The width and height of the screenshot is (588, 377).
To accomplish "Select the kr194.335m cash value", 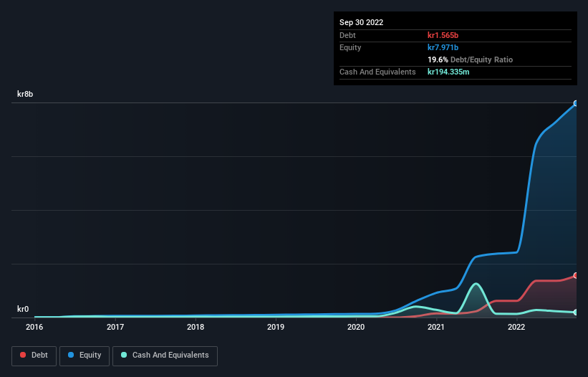I will (x=448, y=72).
